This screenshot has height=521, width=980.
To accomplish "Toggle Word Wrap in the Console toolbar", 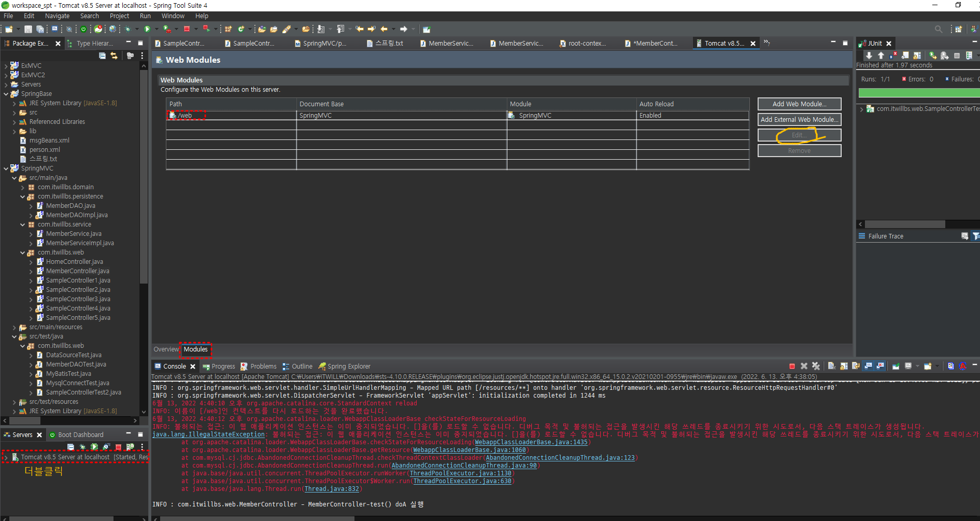I will (x=856, y=366).
